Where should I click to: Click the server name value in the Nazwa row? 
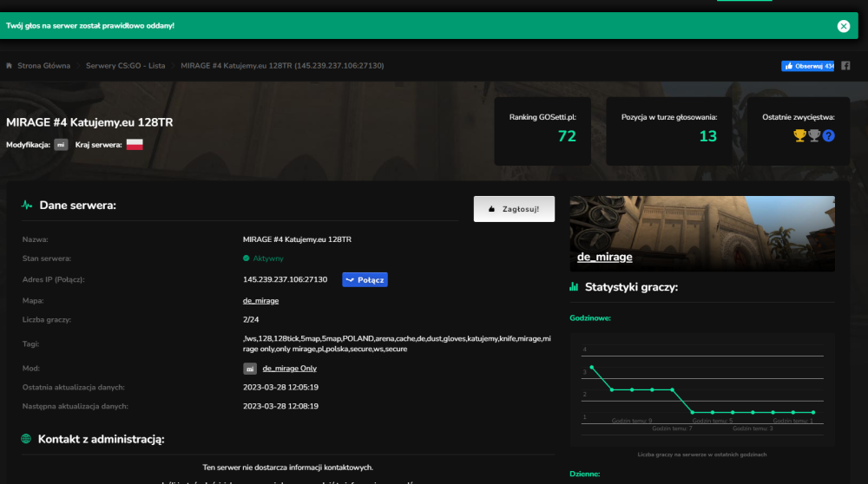(x=297, y=239)
